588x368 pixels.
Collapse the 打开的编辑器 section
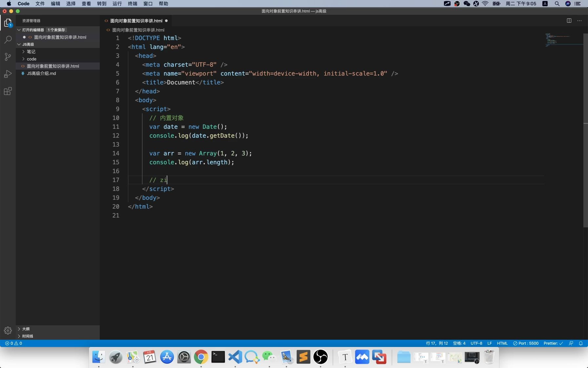click(19, 30)
